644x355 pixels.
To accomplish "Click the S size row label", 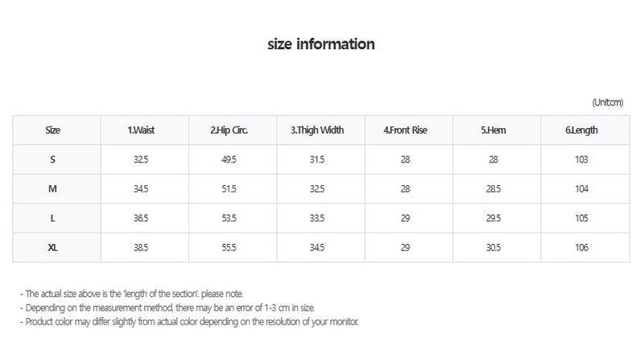I will (x=52, y=159).
